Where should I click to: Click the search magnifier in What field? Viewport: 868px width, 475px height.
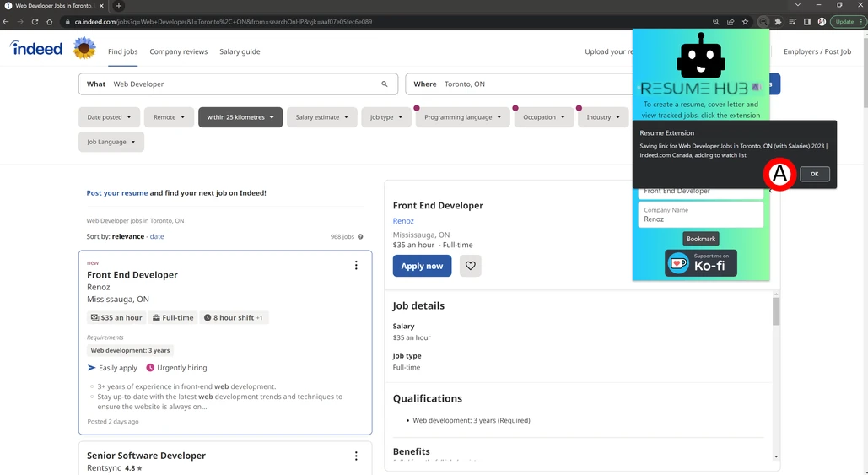pos(384,84)
